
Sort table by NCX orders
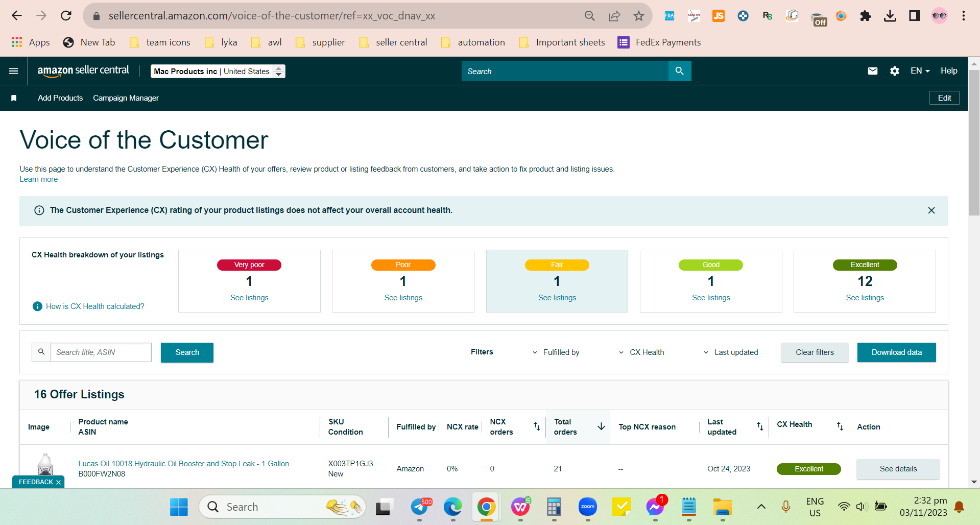[537, 426]
